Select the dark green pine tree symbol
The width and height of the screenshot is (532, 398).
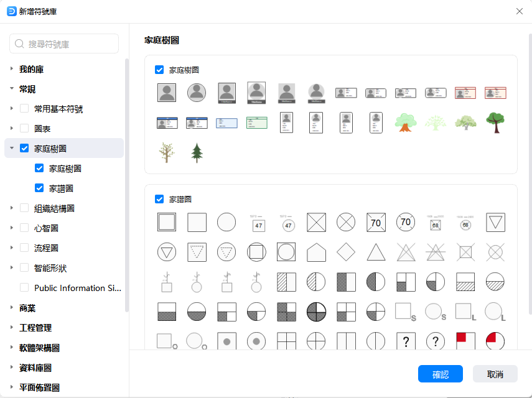(x=197, y=152)
